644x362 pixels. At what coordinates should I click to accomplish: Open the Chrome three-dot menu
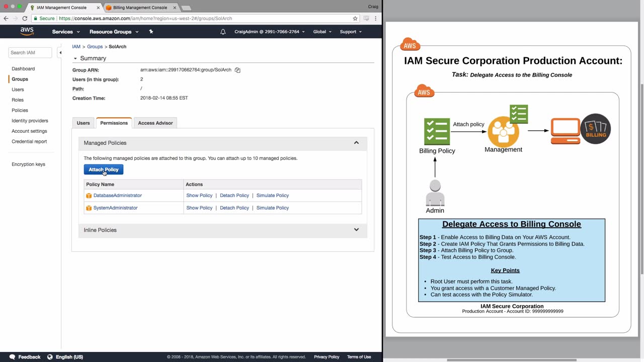pyautogui.click(x=375, y=19)
